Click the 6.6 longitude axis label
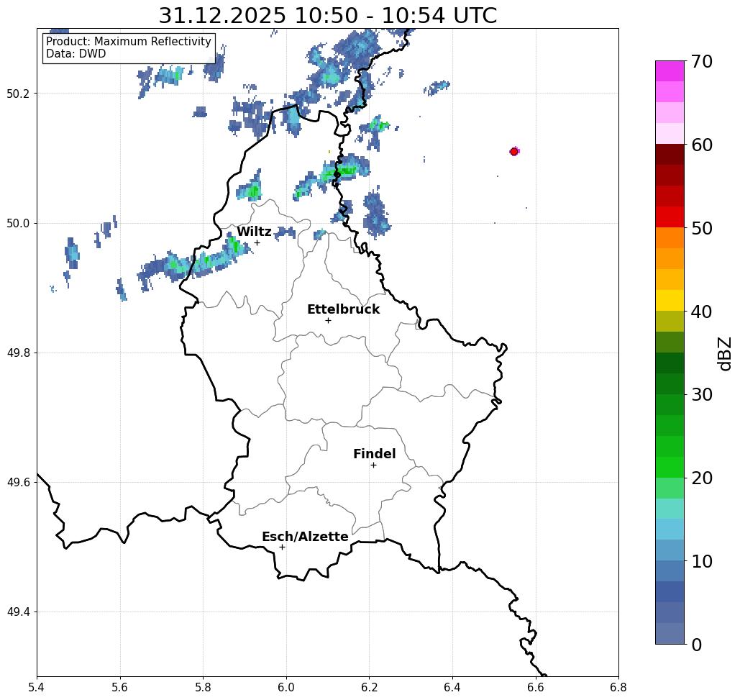Viewport: 740px width, 700px height. pyautogui.click(x=536, y=687)
